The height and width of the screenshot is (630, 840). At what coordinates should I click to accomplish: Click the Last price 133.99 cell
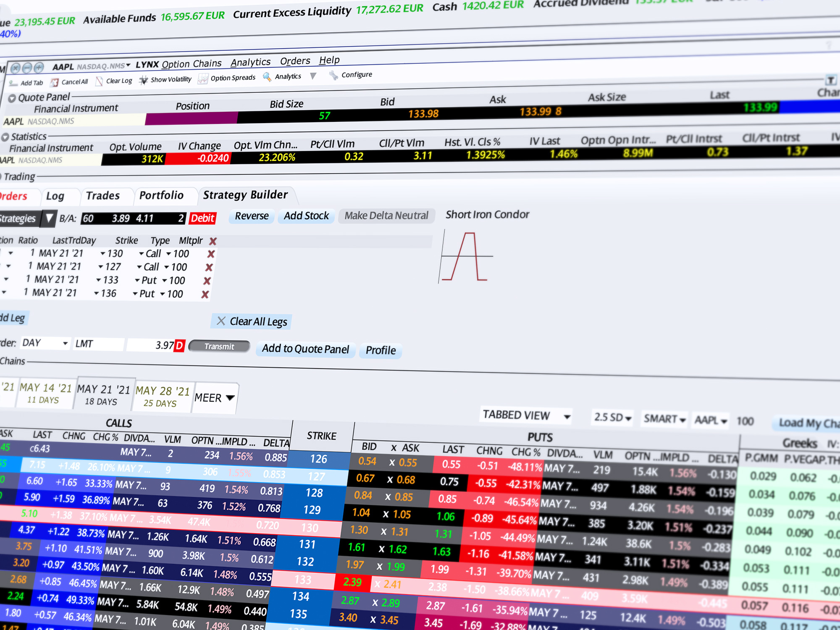(x=760, y=108)
